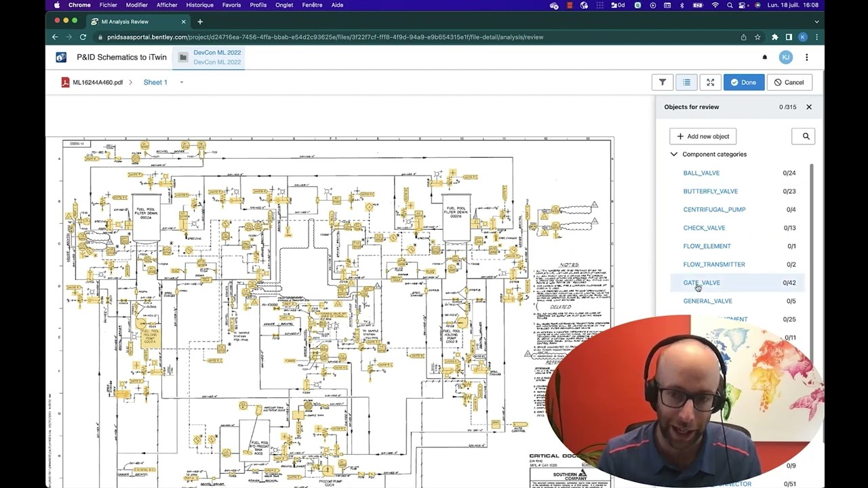Open a new browser tab
This screenshot has height=488, width=868.
pyautogui.click(x=200, y=22)
